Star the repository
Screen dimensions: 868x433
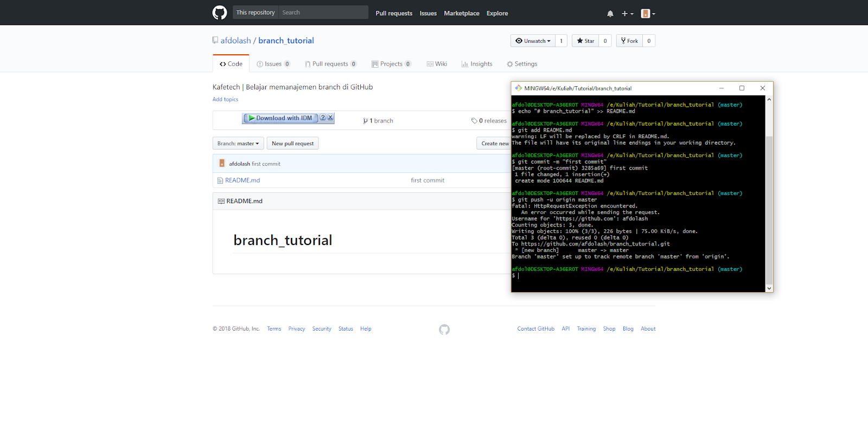pos(585,41)
